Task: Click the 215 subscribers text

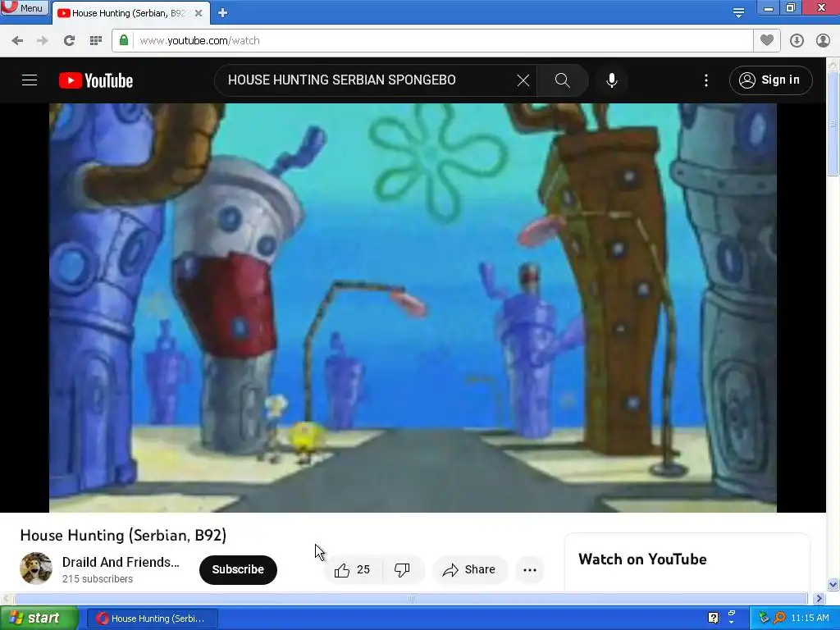Action: [x=97, y=578]
